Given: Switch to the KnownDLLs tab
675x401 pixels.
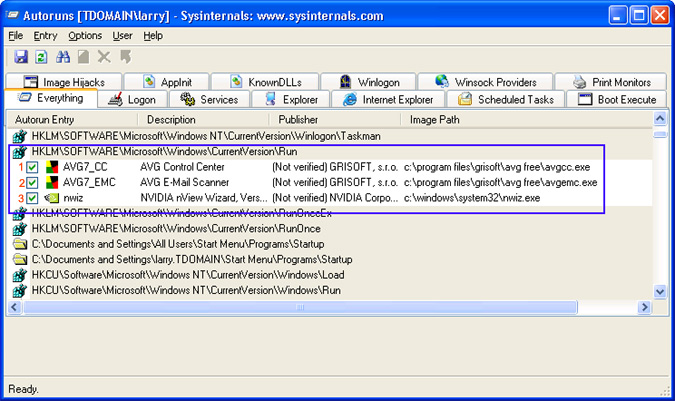Looking at the screenshot, I should [265, 81].
